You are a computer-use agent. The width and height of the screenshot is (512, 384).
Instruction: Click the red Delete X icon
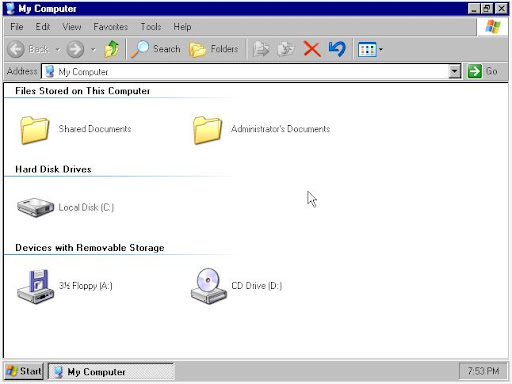312,49
